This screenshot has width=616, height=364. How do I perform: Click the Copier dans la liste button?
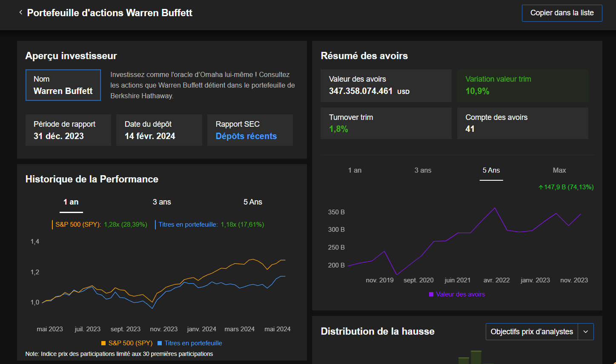click(562, 13)
